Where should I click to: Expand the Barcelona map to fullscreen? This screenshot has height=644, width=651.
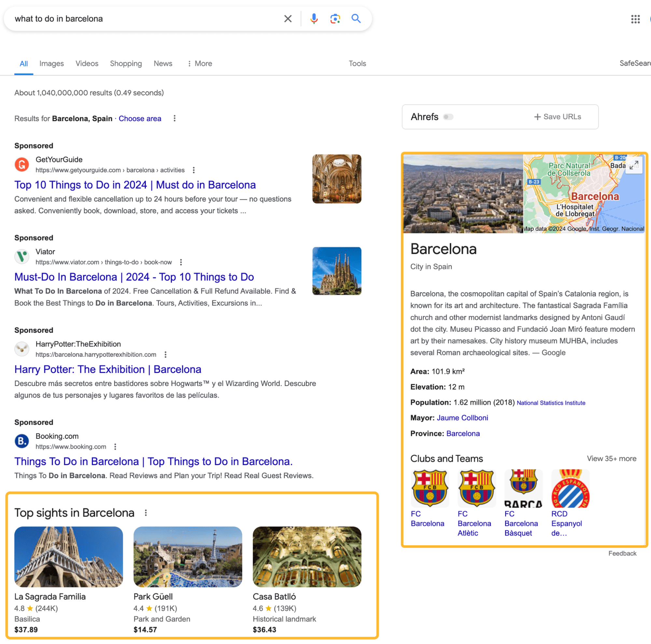pos(635,165)
